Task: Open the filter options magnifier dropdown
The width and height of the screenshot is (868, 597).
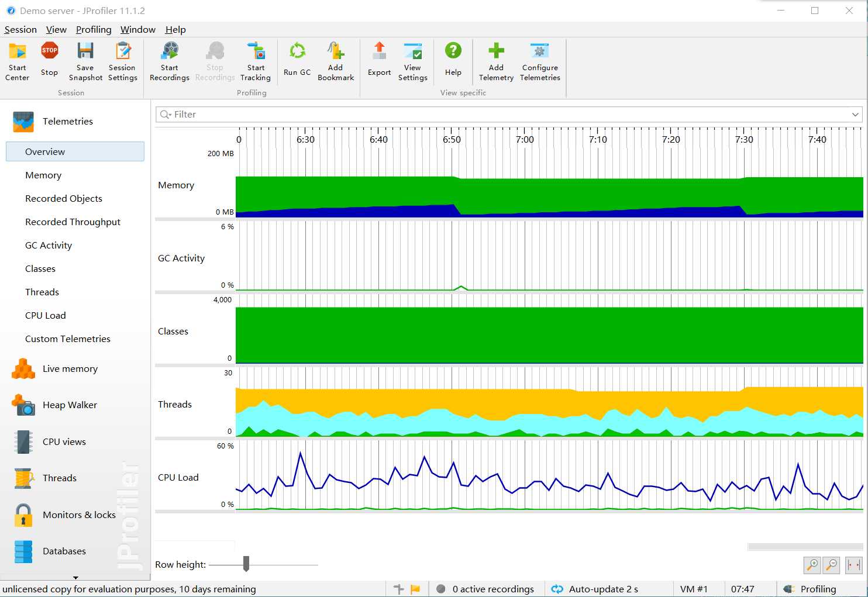Action: click(166, 115)
